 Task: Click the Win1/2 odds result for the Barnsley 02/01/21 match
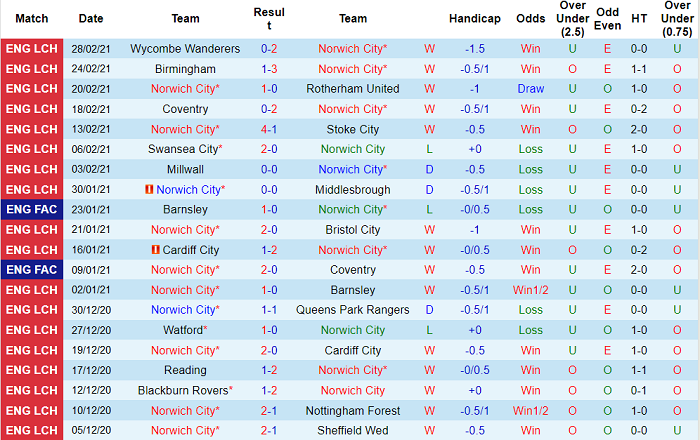(530, 290)
